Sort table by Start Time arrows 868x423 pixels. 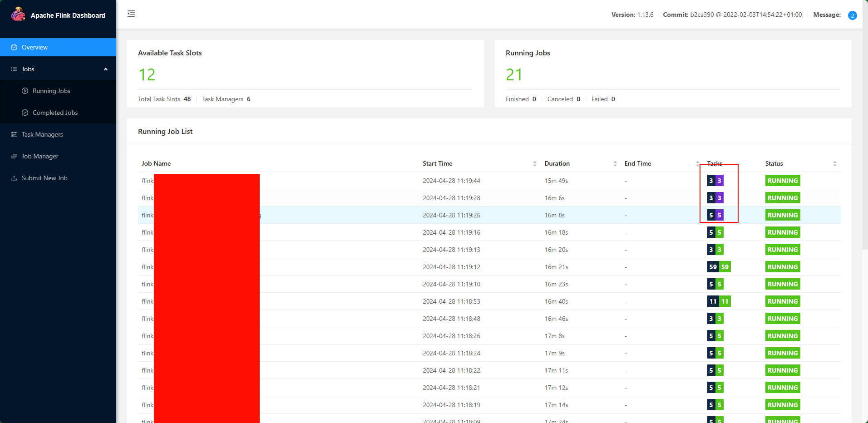[x=535, y=163]
